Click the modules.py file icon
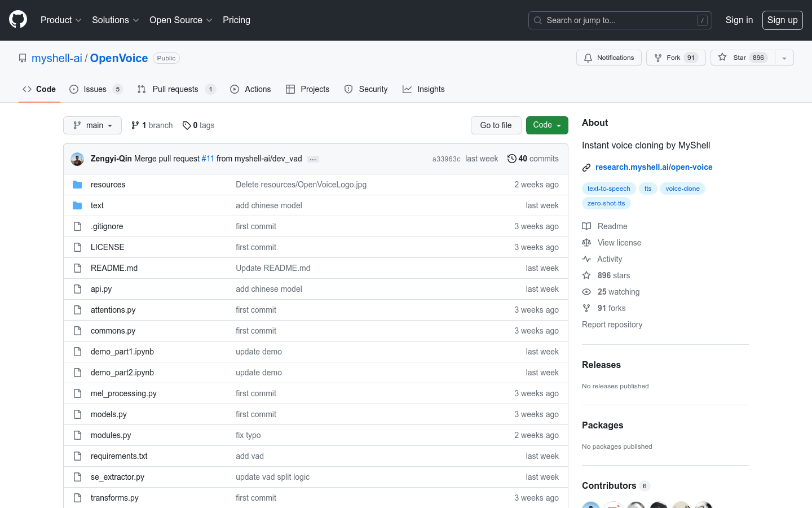812x508 pixels. (77, 435)
